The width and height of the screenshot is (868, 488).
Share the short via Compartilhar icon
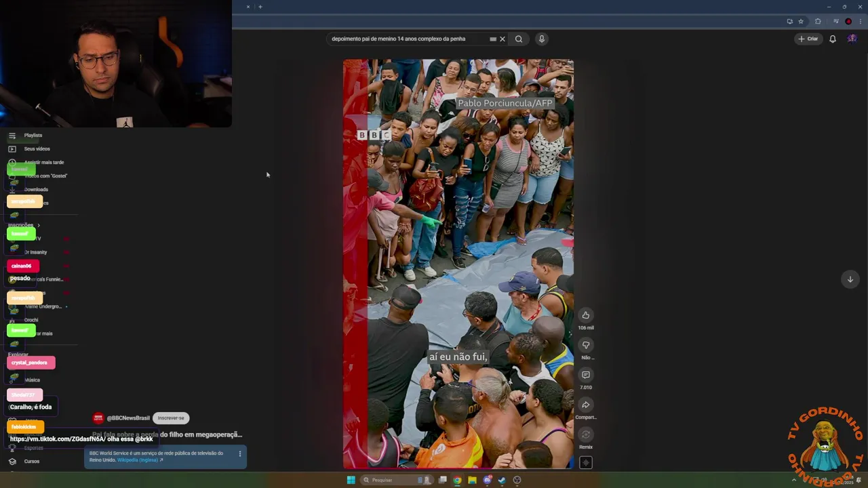click(x=585, y=405)
